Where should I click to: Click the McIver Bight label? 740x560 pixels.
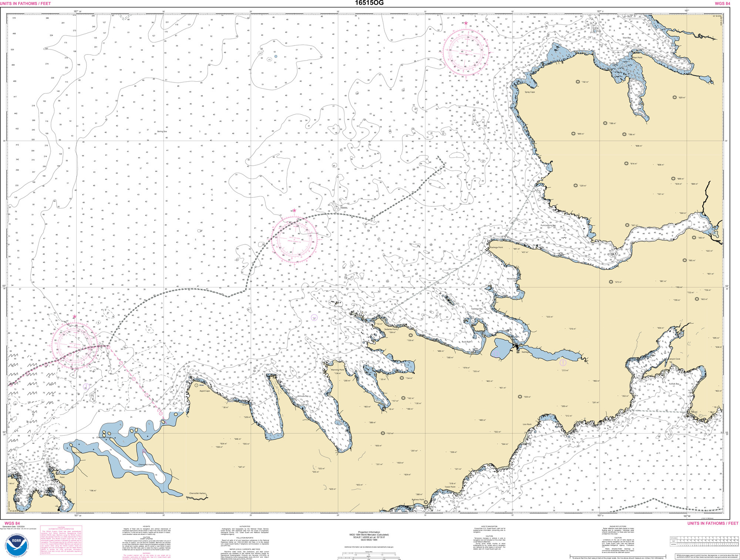[x=512, y=279]
